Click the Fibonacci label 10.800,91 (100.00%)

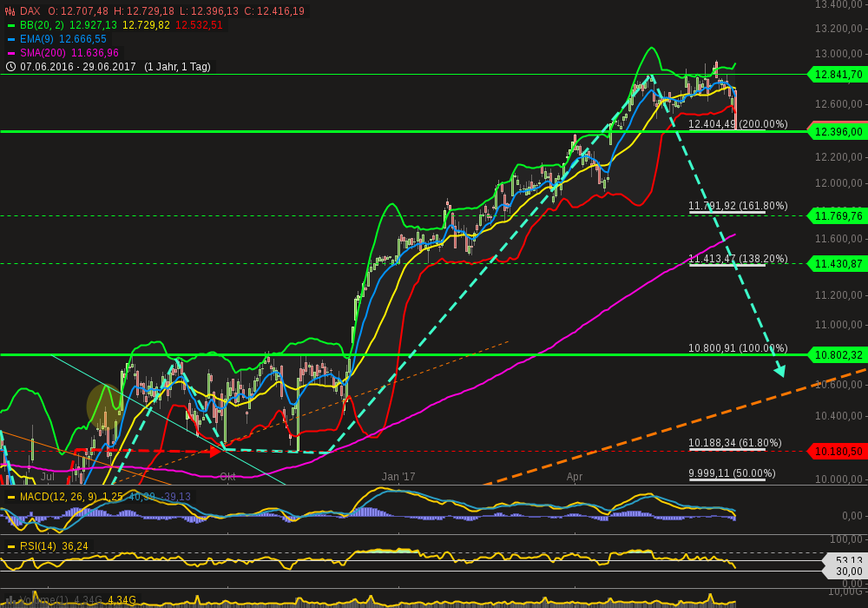pyautogui.click(x=737, y=347)
